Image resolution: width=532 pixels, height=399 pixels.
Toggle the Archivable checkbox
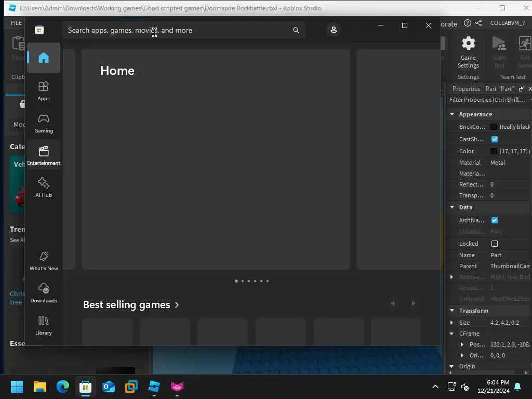495,220
